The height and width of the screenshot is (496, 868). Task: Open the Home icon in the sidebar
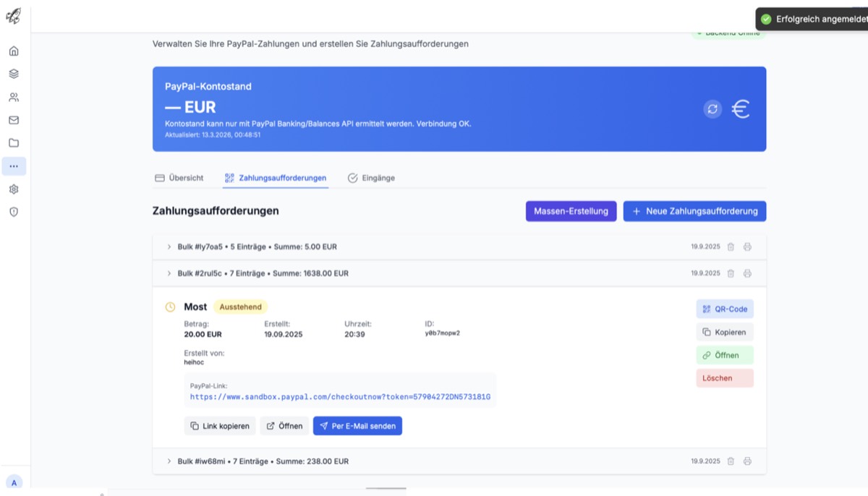pos(13,51)
